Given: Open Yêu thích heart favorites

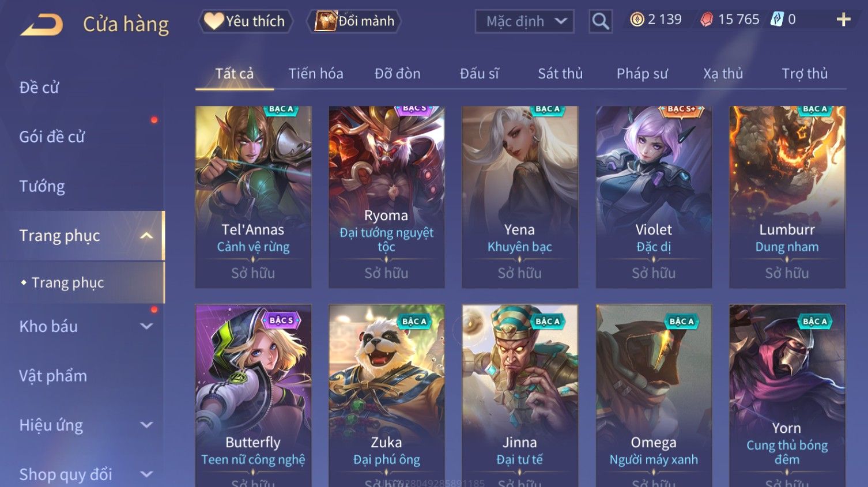Looking at the screenshot, I should [x=246, y=21].
